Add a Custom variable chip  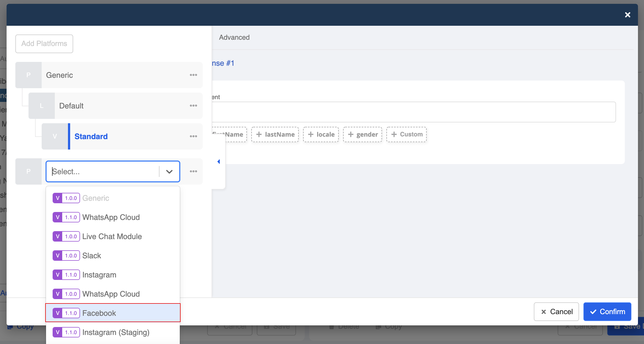pyautogui.click(x=407, y=134)
